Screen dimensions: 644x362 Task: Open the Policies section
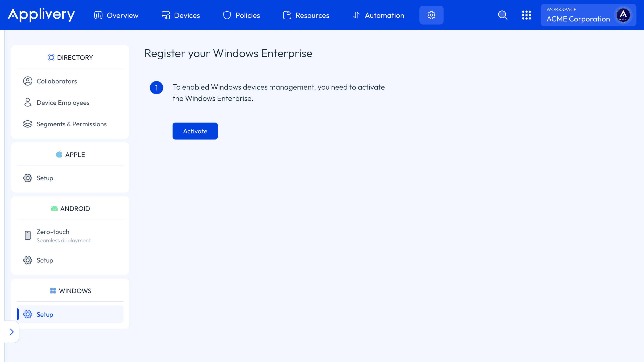point(241,15)
